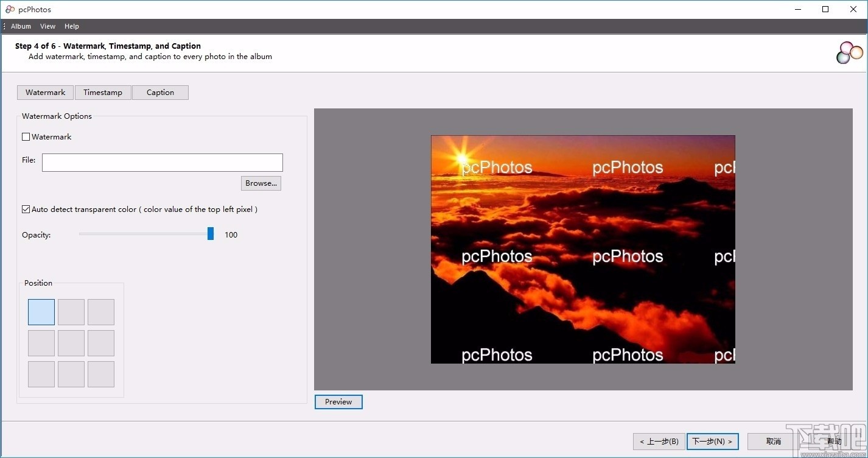Close the pcPhotos window
The width and height of the screenshot is (868, 458).
pos(853,9)
